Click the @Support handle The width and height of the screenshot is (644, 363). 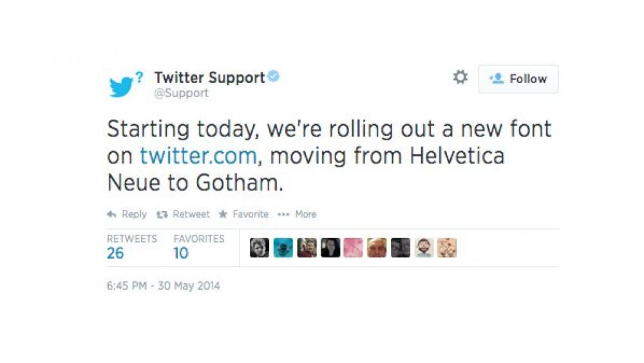(181, 93)
